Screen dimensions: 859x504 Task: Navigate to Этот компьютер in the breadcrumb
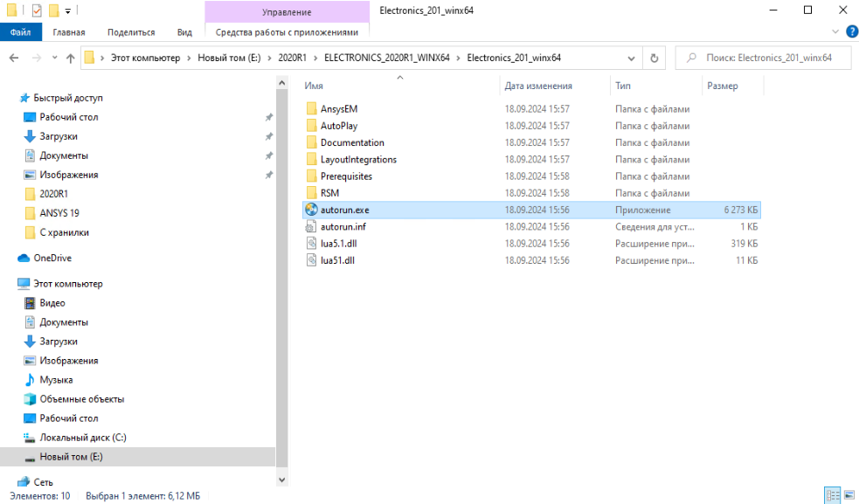point(145,58)
